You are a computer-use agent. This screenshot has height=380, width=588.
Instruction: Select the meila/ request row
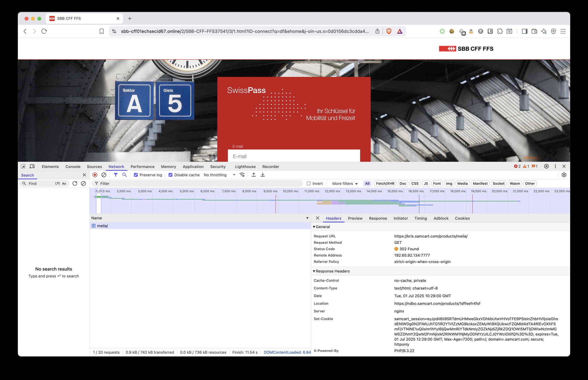[200, 226]
